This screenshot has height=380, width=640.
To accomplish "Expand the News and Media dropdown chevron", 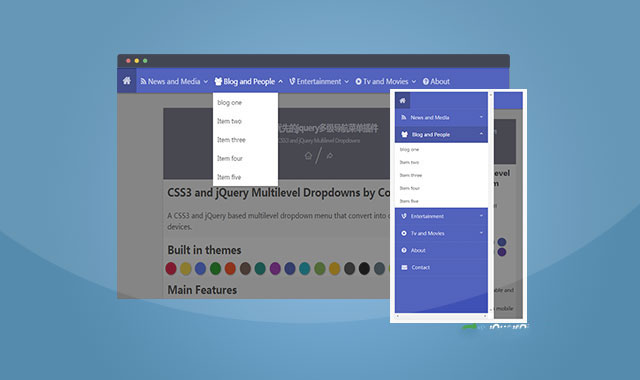I will click(206, 82).
